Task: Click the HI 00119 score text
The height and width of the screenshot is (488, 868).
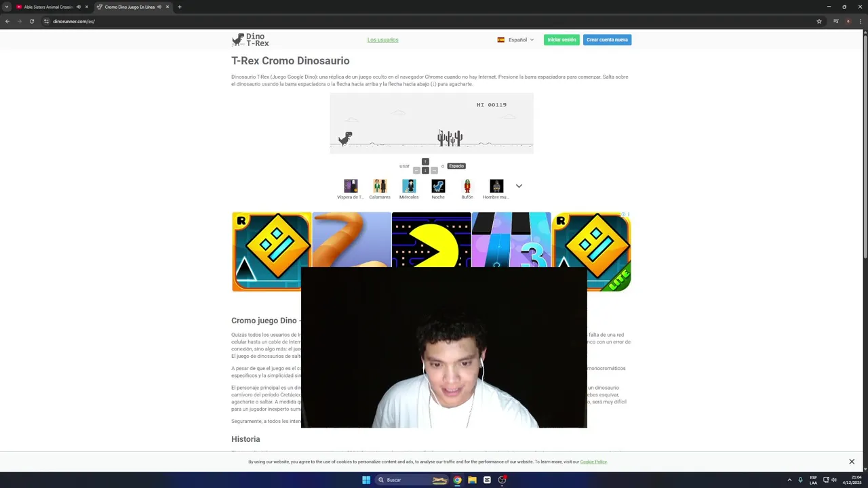Action: coord(492,105)
